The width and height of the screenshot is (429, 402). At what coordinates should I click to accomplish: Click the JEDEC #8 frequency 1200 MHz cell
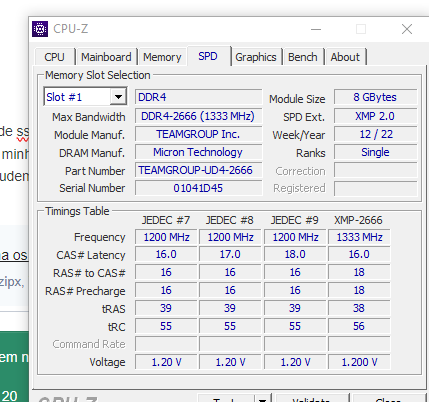point(230,237)
